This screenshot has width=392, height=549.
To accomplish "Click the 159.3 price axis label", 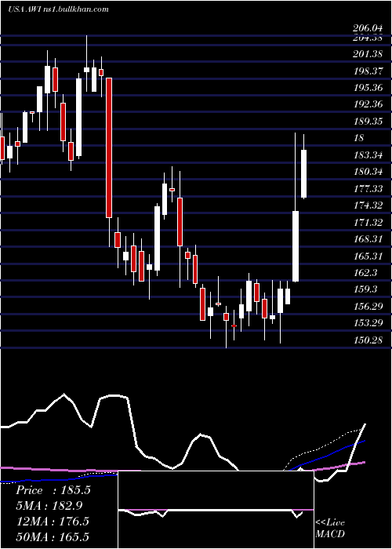I will pos(366,289).
